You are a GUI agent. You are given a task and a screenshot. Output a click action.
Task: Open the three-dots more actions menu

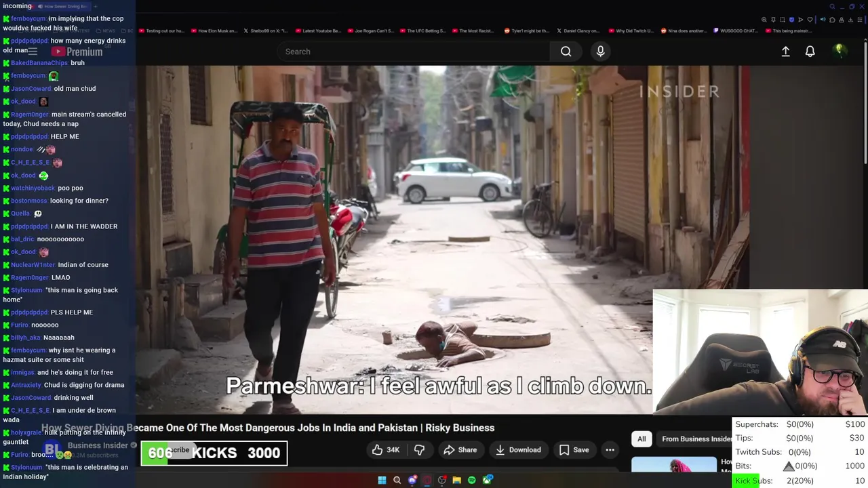[610, 450]
